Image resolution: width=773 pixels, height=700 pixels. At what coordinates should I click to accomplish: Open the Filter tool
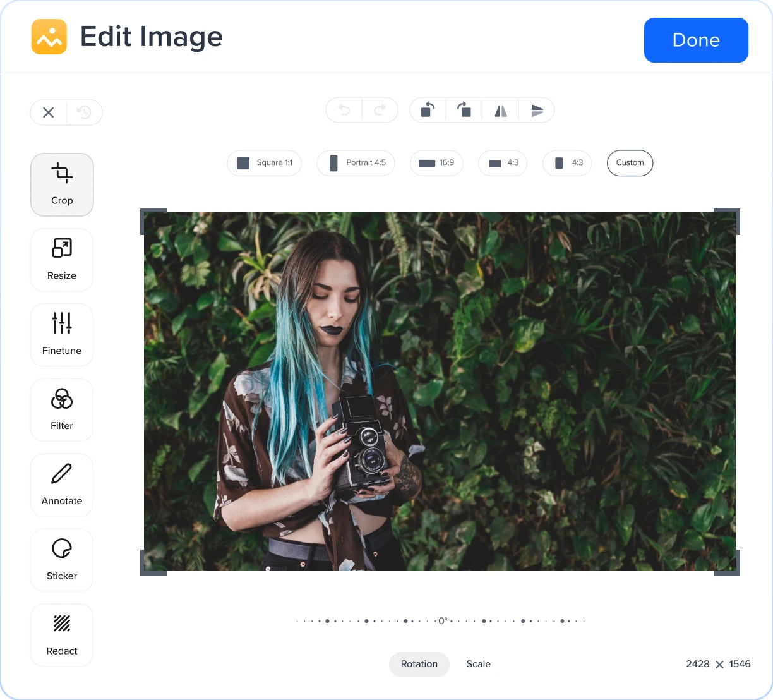click(62, 410)
